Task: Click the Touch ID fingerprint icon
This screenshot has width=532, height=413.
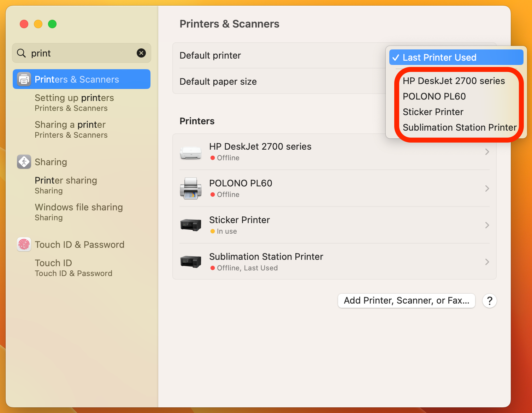Action: tap(24, 245)
